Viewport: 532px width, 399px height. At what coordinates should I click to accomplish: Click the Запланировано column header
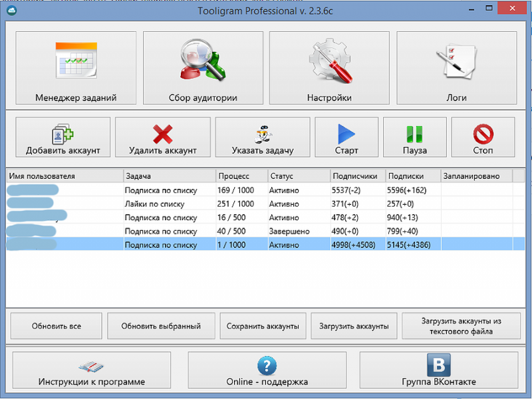[476, 176]
